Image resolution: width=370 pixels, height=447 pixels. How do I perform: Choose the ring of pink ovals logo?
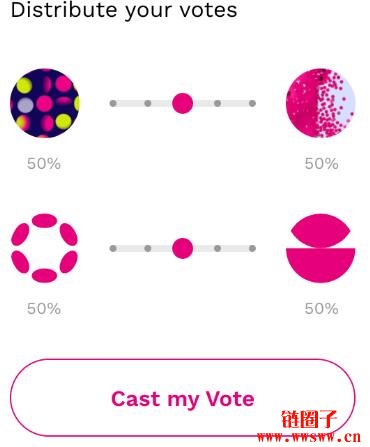[44, 248]
